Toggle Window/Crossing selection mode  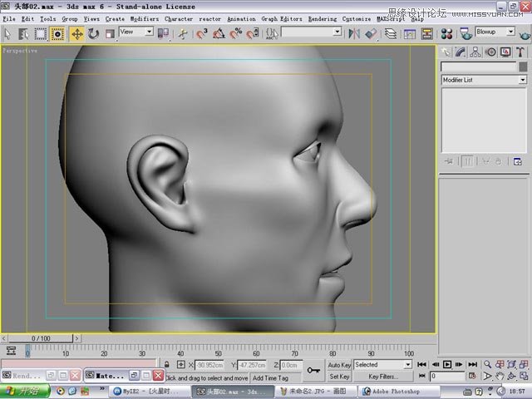(57, 34)
